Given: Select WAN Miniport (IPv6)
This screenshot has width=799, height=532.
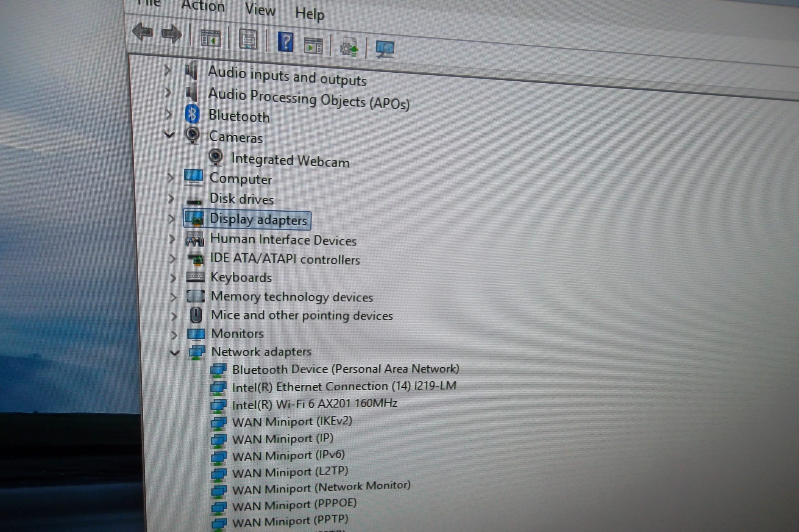Looking at the screenshot, I should 289,456.
